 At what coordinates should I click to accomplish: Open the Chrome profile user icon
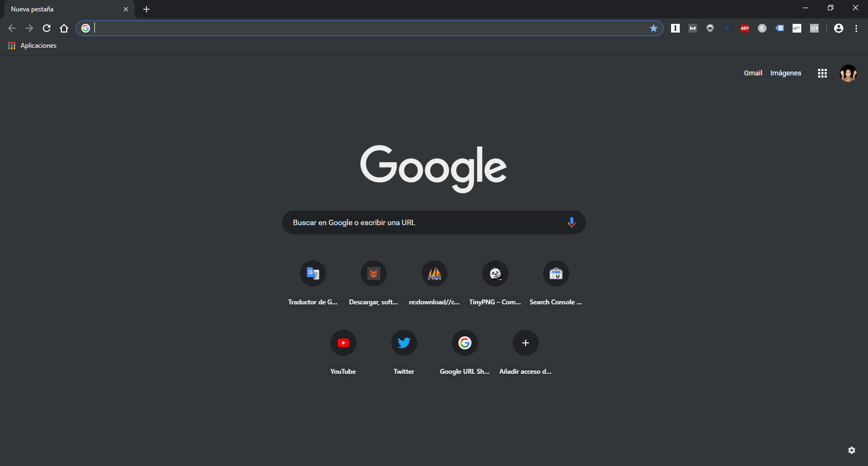839,28
